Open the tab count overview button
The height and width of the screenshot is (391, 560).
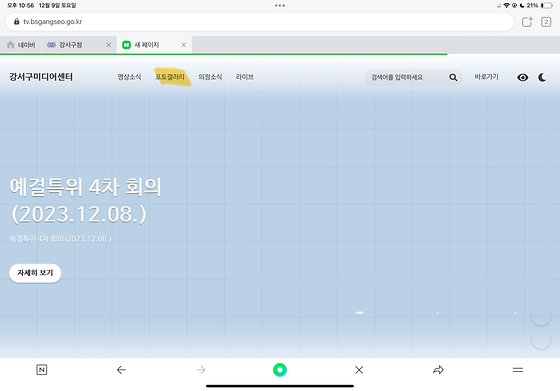click(x=546, y=22)
